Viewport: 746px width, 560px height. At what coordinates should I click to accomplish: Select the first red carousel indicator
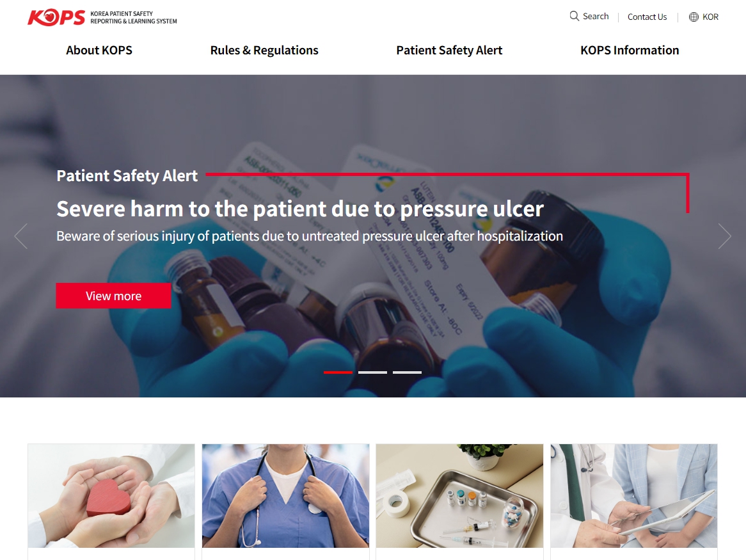(338, 372)
